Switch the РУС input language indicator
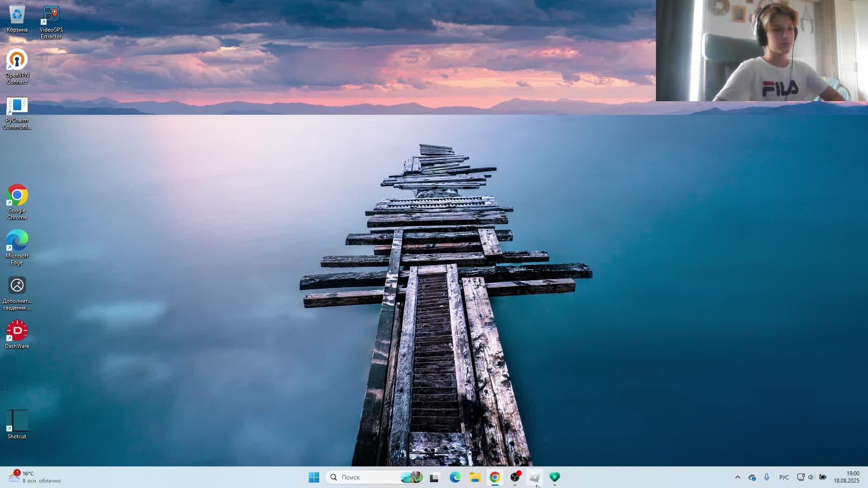868x488 pixels. click(x=784, y=477)
